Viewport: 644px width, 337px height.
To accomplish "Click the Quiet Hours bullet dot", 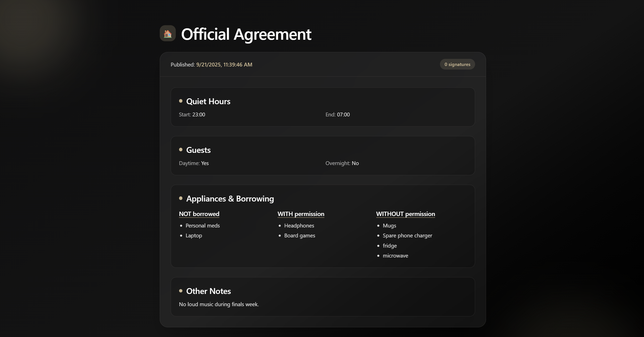I will click(181, 101).
